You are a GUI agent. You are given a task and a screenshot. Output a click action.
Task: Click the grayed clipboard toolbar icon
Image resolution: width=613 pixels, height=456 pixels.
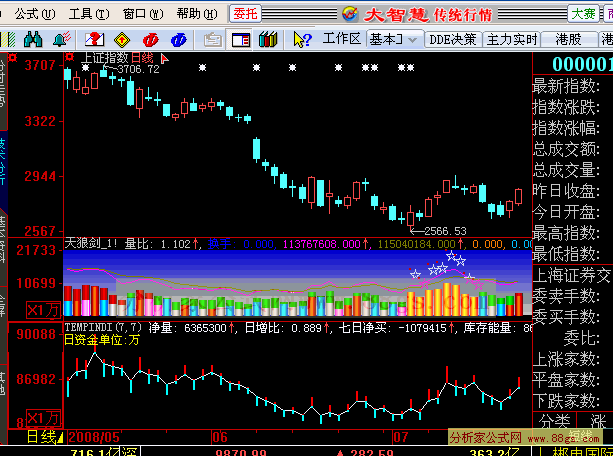click(x=213, y=40)
